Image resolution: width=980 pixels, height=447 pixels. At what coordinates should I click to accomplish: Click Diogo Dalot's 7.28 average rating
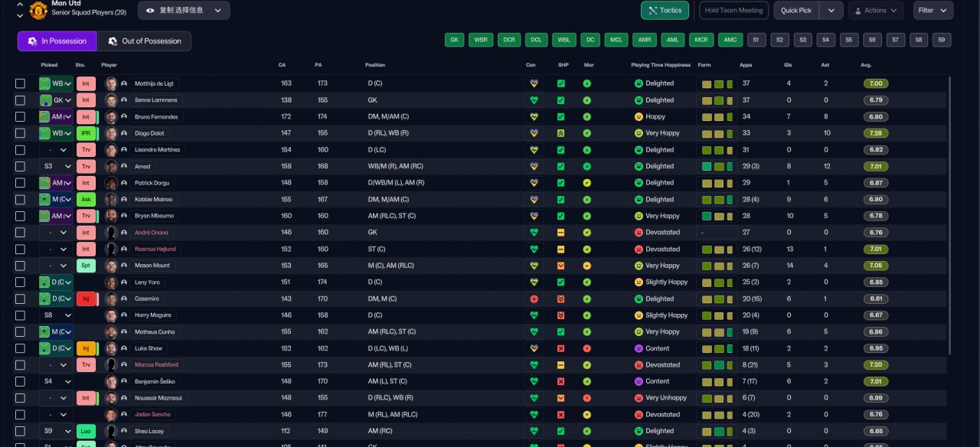click(x=876, y=133)
